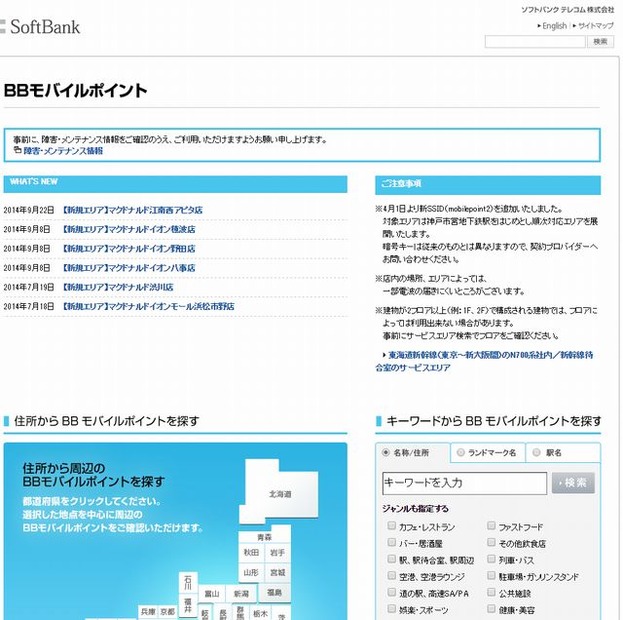Open マクドナルド渋川店 news item
Image resolution: width=623 pixels, height=620 pixels.
(118, 287)
